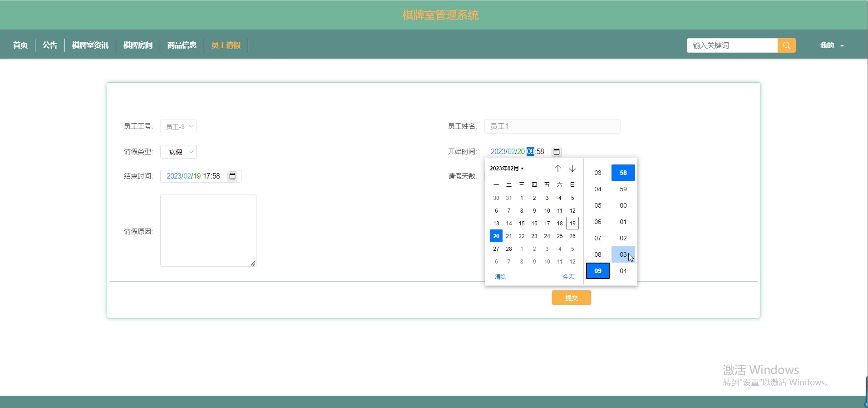Open 商品信息 navigation item

182,45
